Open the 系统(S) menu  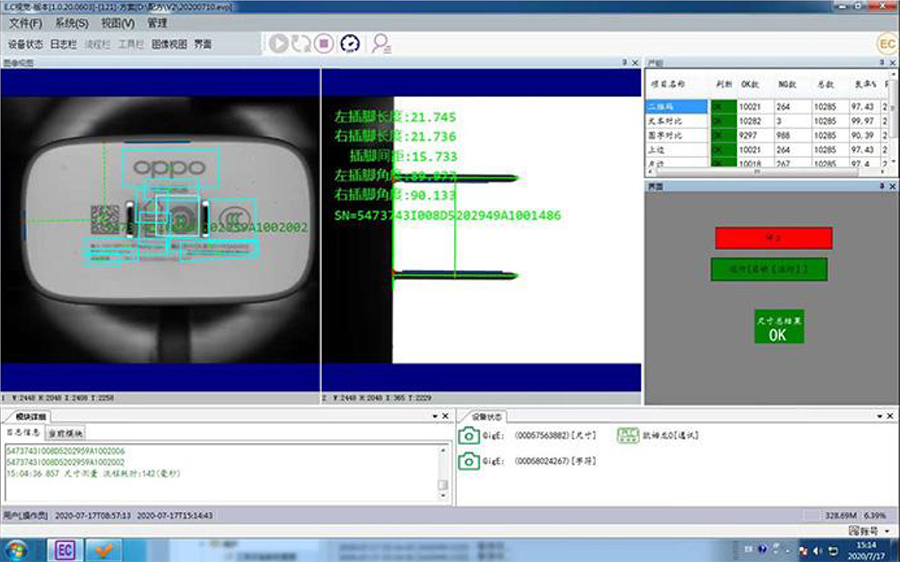click(72, 23)
